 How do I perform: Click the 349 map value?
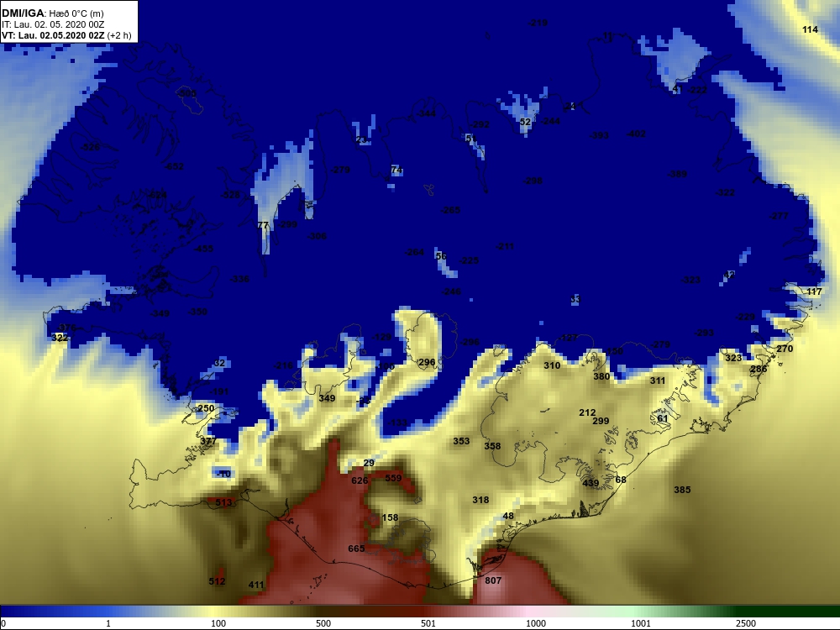327,398
